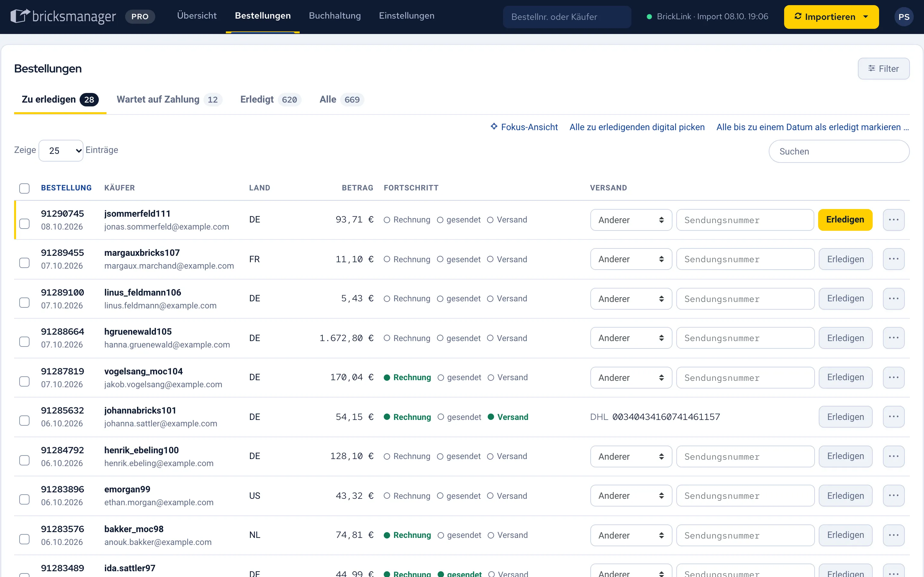Click the refresh icon on Importieren
The height and width of the screenshot is (577, 924).
pyautogui.click(x=798, y=16)
